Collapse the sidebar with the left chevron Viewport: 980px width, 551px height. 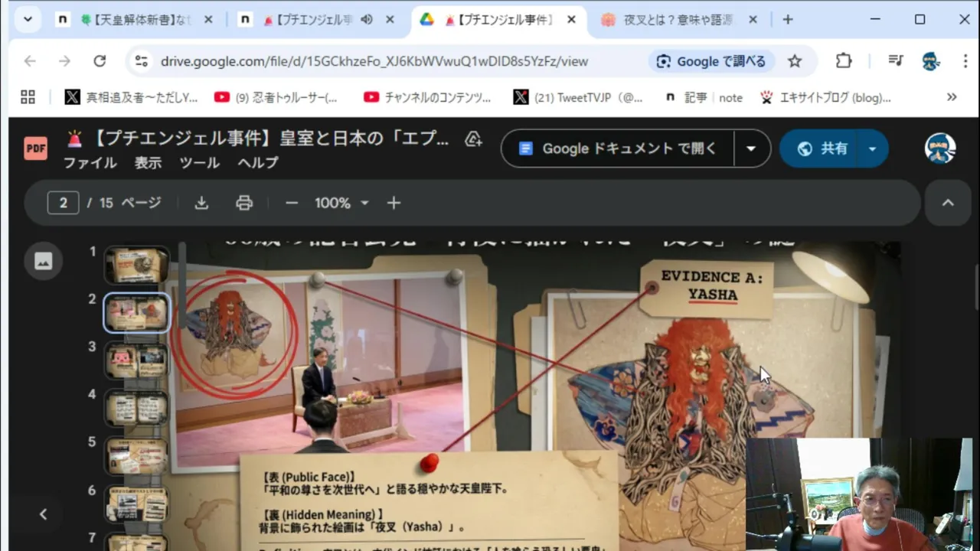click(x=43, y=514)
